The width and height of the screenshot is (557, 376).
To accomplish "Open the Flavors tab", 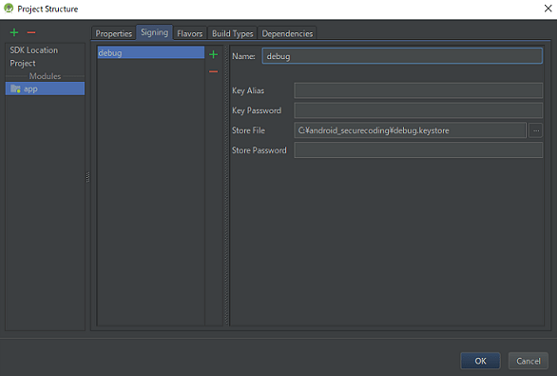I will tap(190, 33).
